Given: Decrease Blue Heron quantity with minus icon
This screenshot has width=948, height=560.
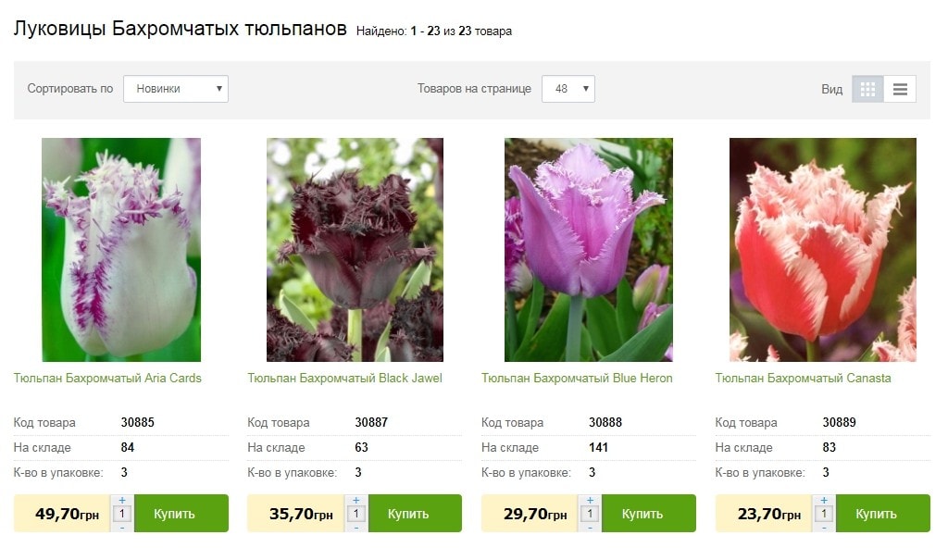Looking at the screenshot, I should point(590,528).
